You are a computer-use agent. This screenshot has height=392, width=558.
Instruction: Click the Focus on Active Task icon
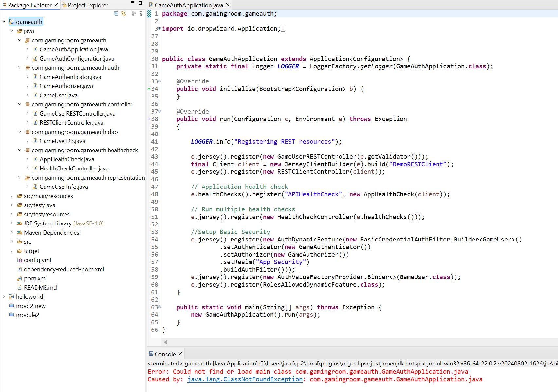[x=134, y=14]
